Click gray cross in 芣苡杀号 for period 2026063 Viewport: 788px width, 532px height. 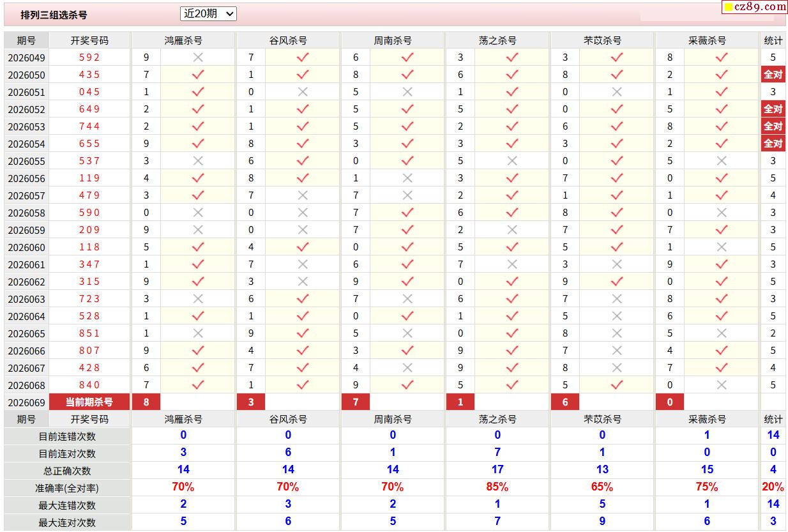click(617, 299)
